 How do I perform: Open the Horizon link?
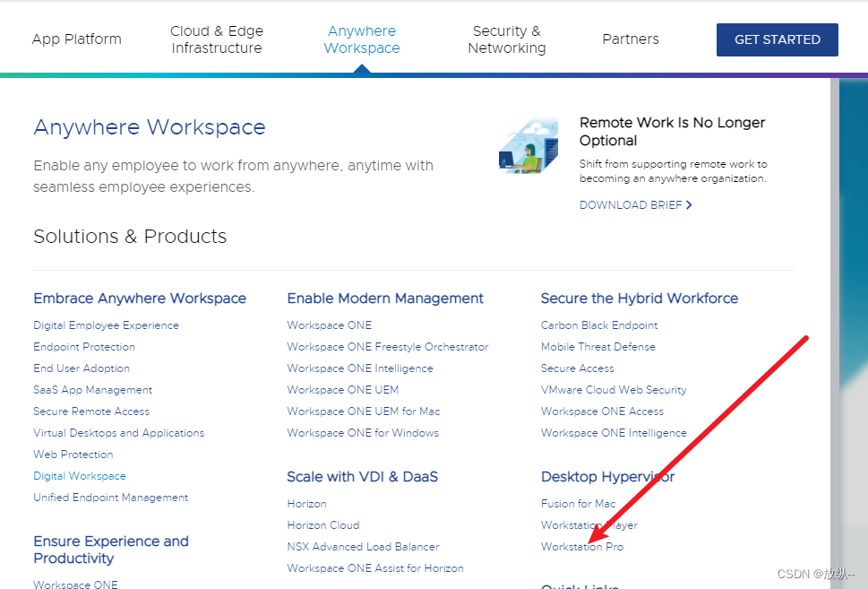click(306, 504)
